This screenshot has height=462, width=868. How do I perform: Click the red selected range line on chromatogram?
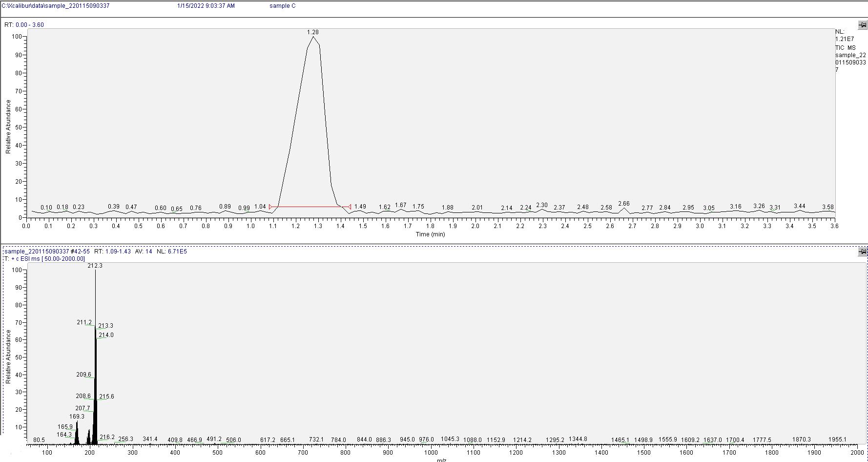[x=310, y=207]
